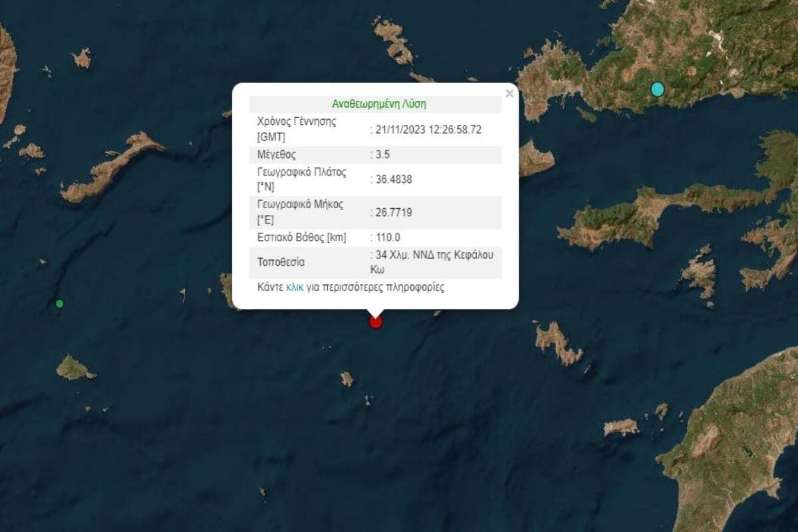This screenshot has height=532, width=798.
Task: Click Tilos island east of the epicenter
Action: click(x=557, y=343)
